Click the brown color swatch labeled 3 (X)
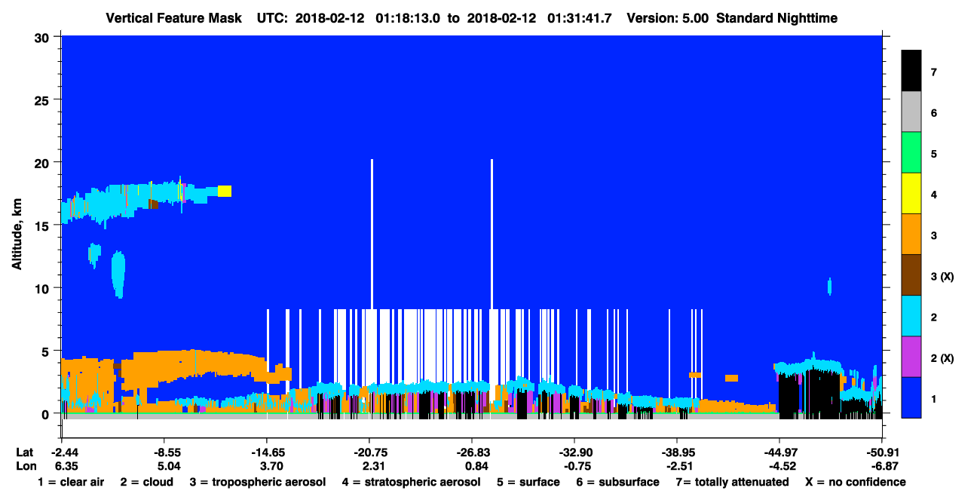980x503 pixels. [911, 275]
